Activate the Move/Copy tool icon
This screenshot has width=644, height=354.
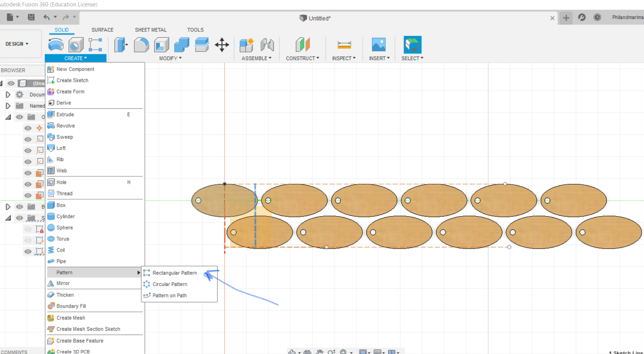222,44
